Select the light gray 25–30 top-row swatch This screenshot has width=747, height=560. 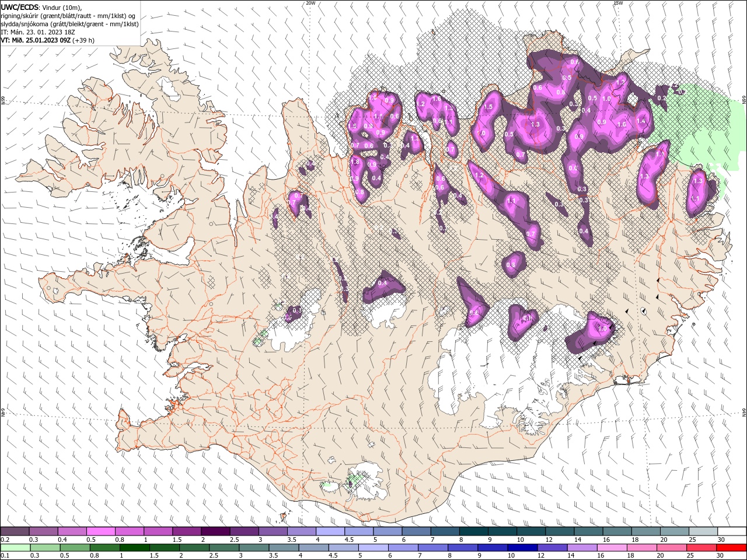click(703, 531)
